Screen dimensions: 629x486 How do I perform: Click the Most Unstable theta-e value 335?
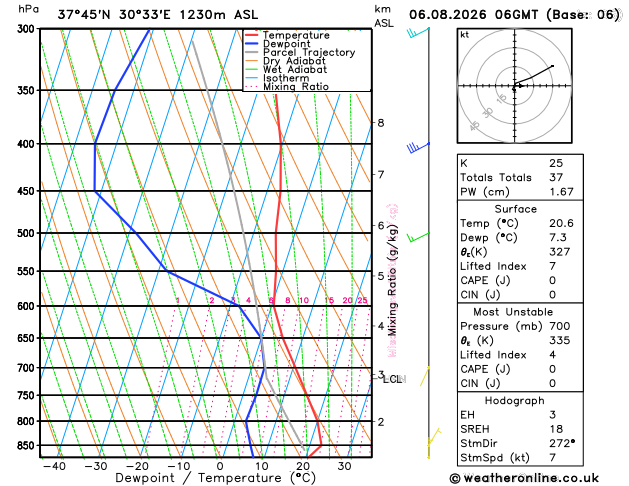coord(559,340)
